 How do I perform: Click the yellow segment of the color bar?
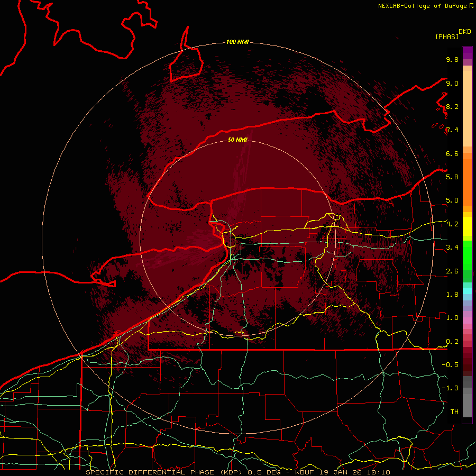coord(467,226)
